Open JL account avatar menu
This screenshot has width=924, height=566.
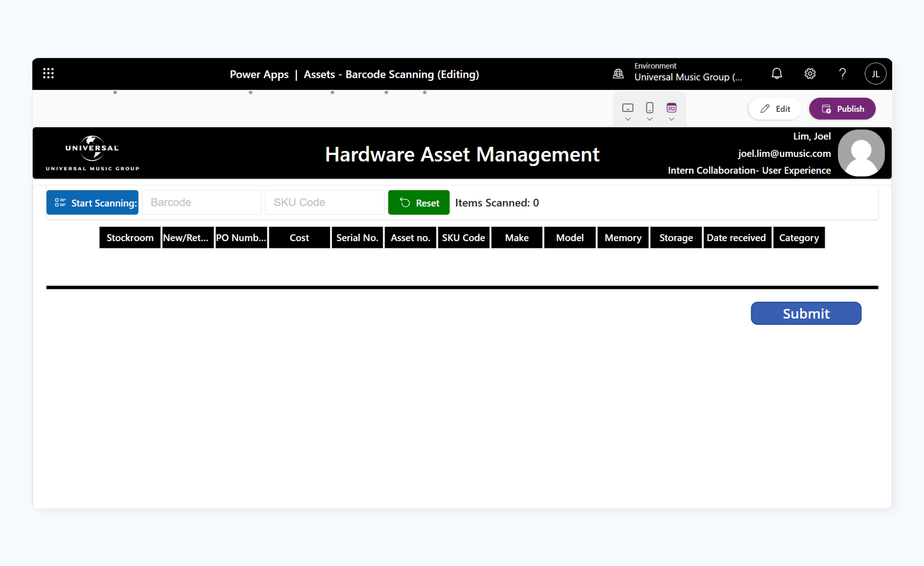tap(875, 74)
